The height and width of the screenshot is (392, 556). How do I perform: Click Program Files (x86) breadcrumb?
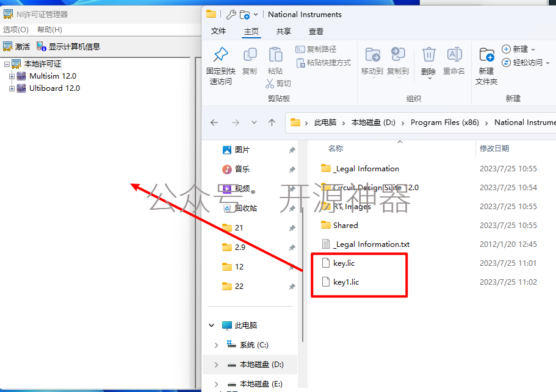(x=445, y=123)
